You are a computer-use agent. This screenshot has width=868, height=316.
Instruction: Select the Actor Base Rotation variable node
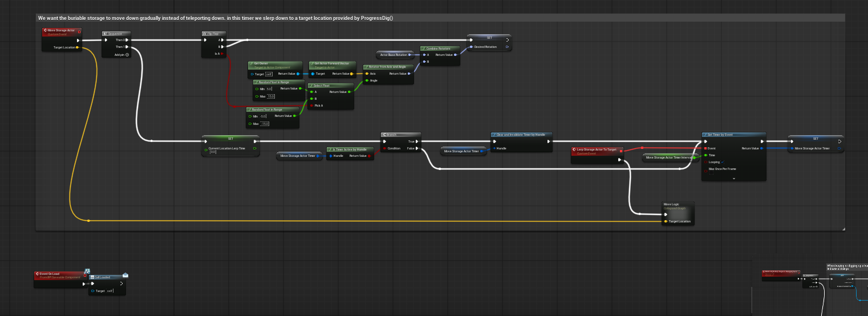(394, 55)
